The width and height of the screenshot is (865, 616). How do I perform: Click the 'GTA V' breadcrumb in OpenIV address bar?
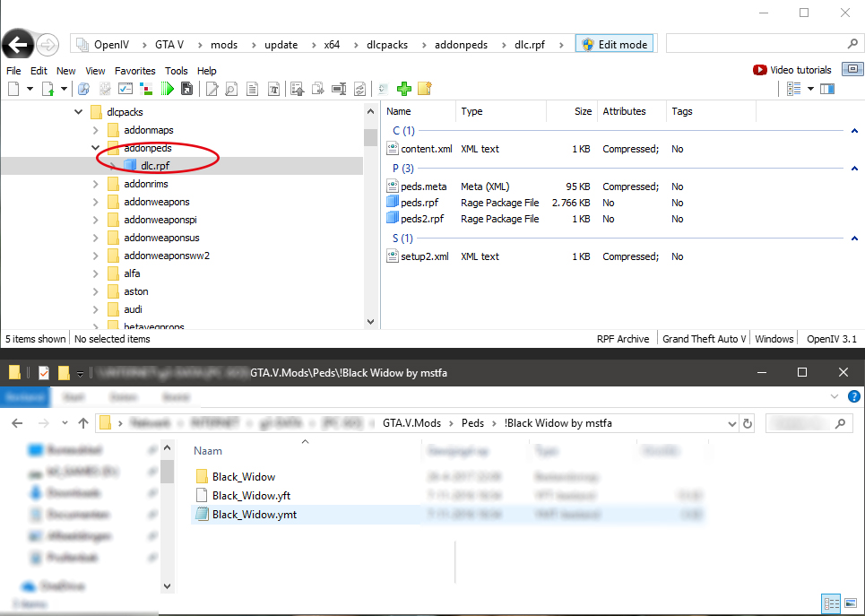click(169, 45)
